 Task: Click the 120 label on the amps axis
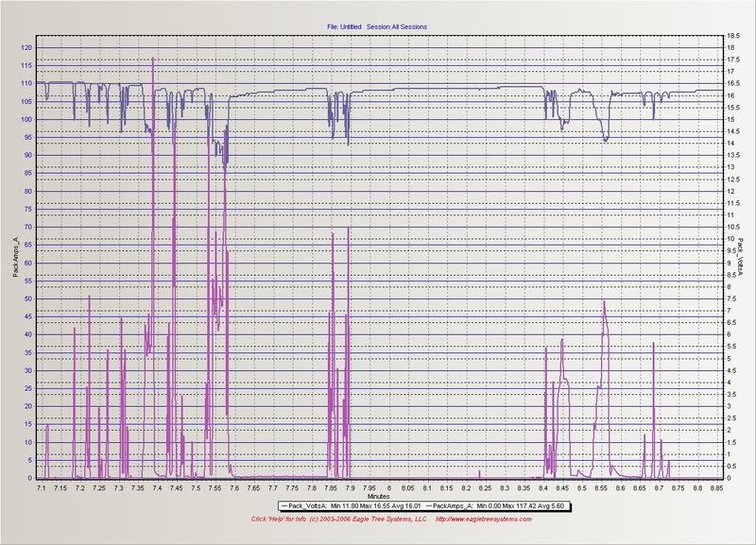coord(26,47)
